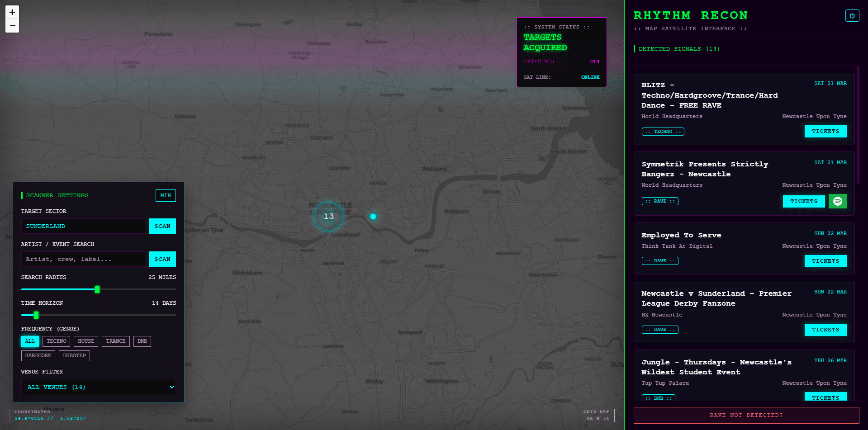The width and height of the screenshot is (868, 430).
Task: Click the NX Newcastle venue name
Action: pos(662,315)
